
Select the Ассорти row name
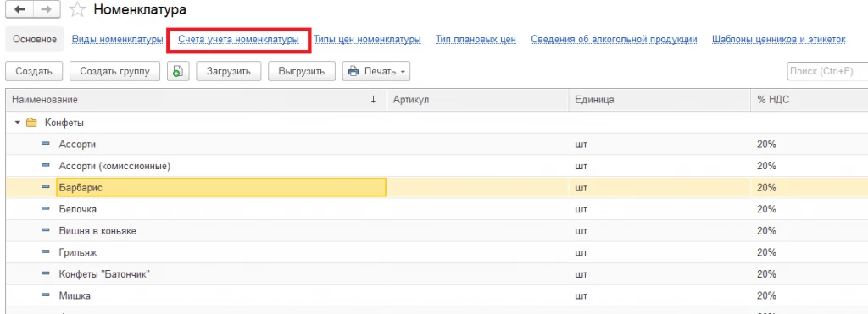coord(77,144)
